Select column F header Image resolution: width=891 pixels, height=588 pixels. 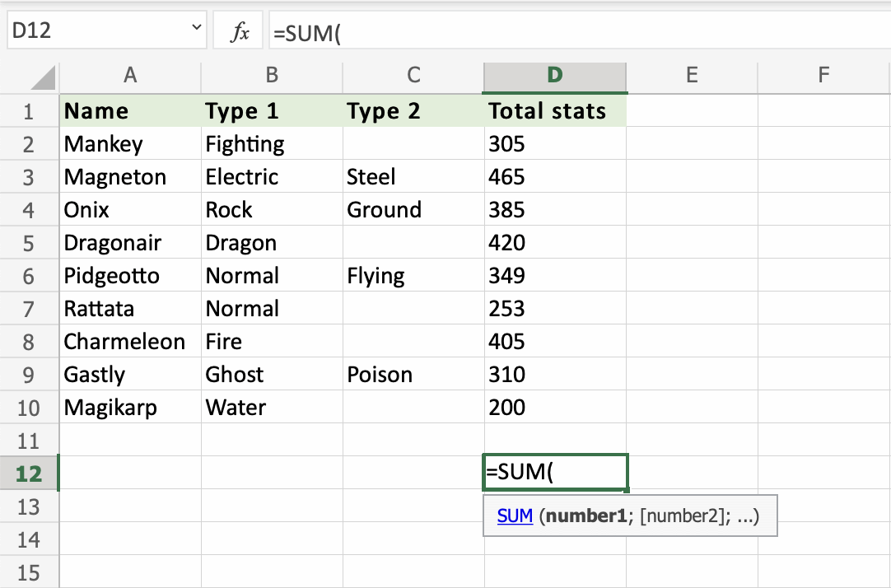click(x=823, y=76)
